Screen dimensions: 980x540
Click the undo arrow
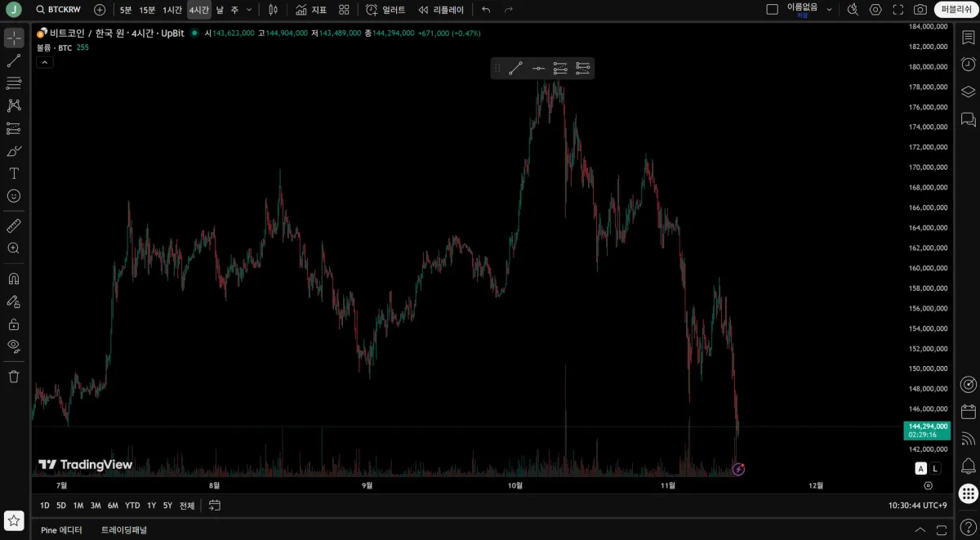click(x=486, y=10)
